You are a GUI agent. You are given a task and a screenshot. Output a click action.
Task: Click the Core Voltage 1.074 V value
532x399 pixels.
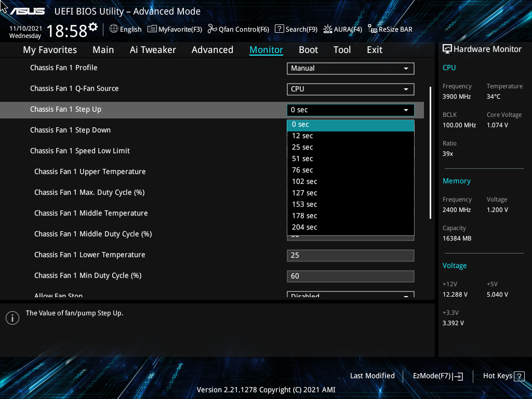click(497, 125)
